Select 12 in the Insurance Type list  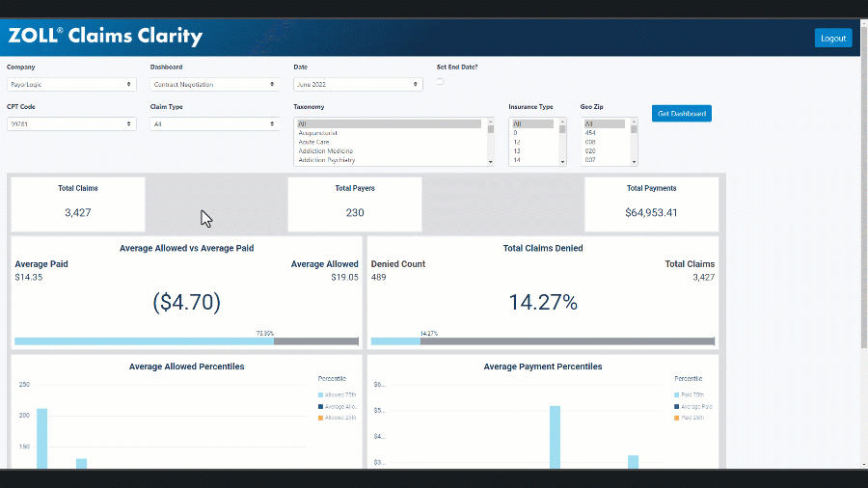(x=532, y=142)
